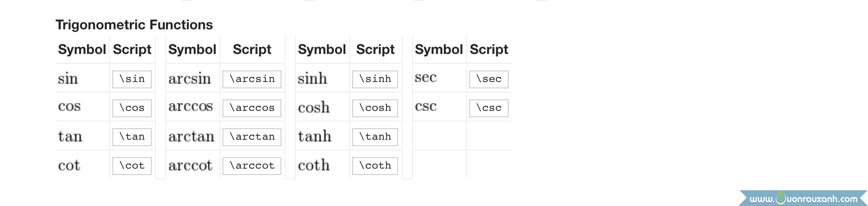Select the \csc code box
Screen dimensions: 868x206
pos(489,108)
